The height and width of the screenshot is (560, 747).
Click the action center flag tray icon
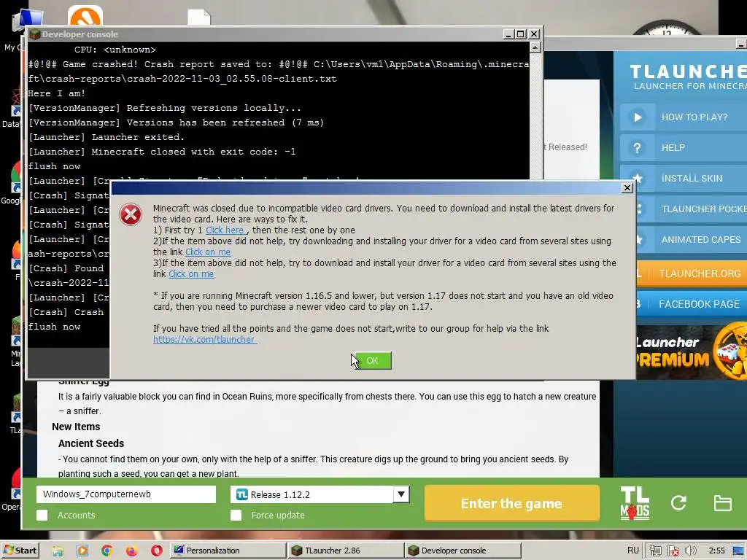(x=673, y=551)
